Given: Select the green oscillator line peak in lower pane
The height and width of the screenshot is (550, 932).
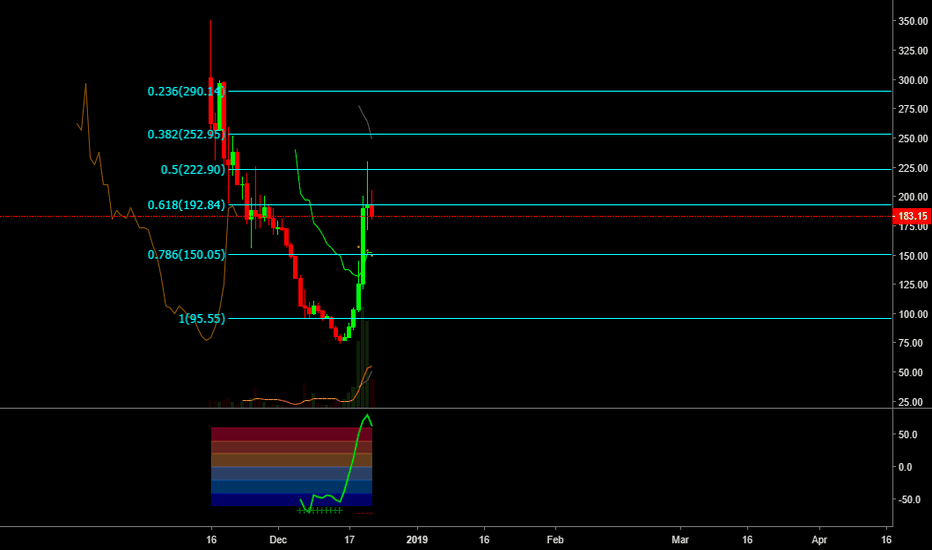Looking at the screenshot, I should (367, 416).
